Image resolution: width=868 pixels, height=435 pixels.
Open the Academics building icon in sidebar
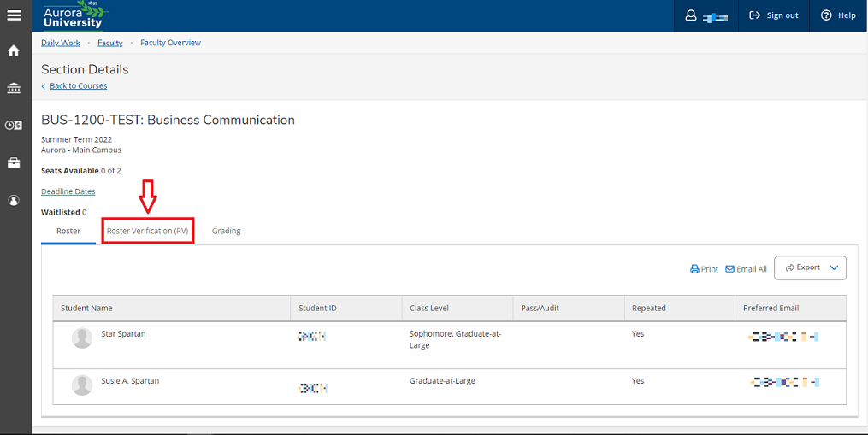14,88
